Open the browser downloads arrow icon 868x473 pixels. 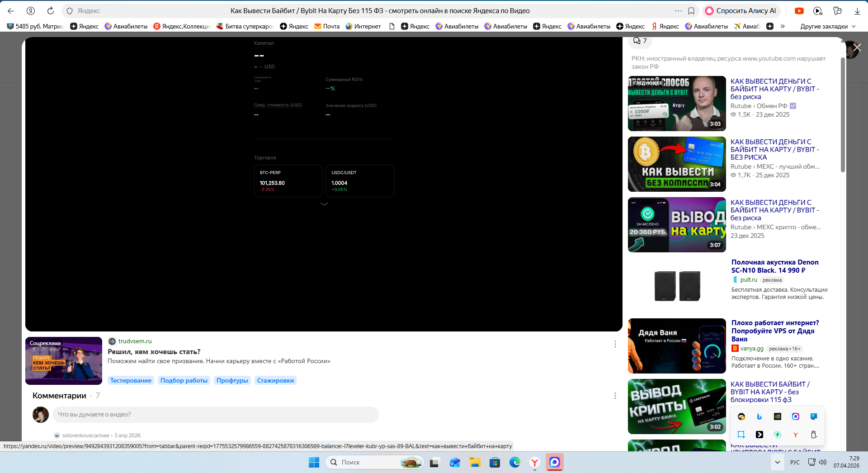(x=857, y=11)
